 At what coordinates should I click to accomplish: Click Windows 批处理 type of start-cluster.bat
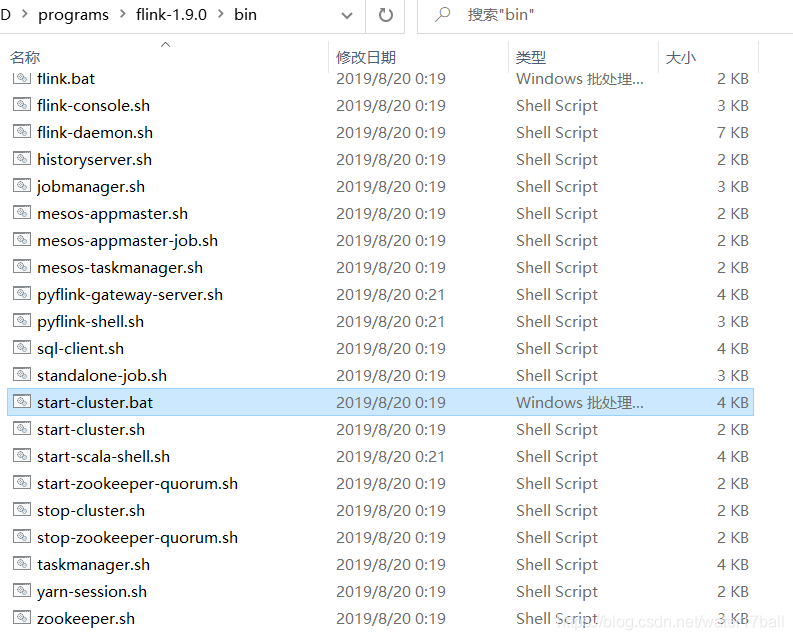pyautogui.click(x=580, y=402)
